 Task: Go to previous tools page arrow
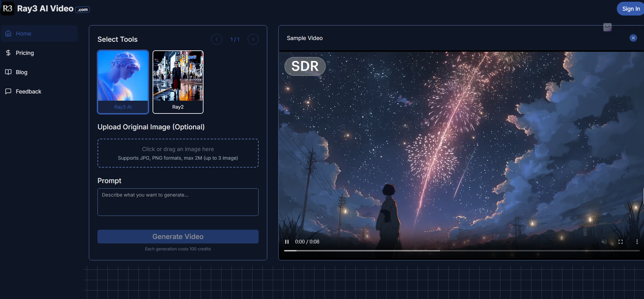[x=217, y=39]
